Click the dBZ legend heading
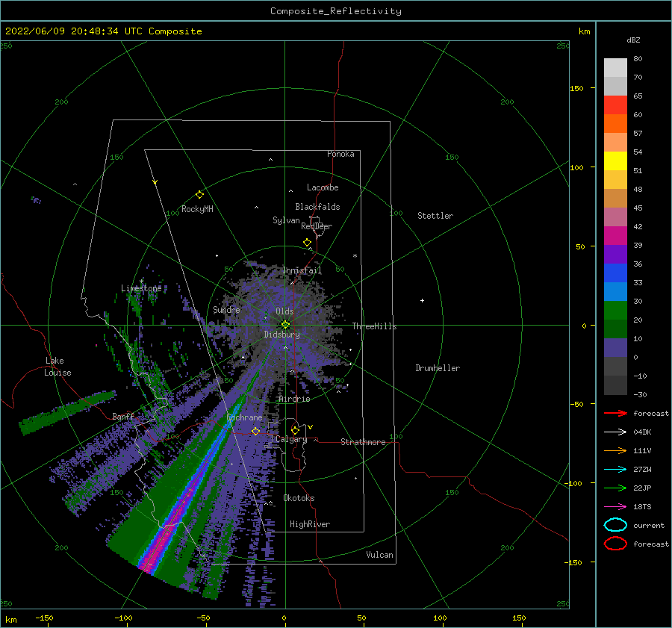 633,40
